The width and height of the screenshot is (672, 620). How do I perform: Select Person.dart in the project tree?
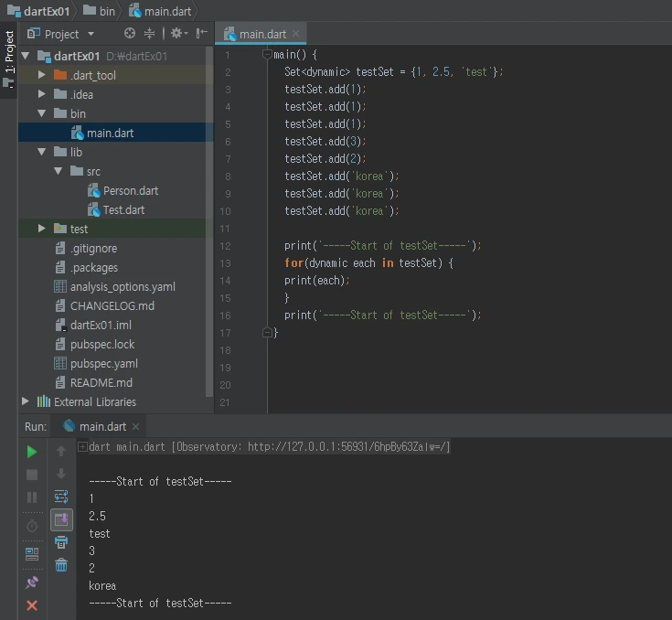(x=123, y=190)
